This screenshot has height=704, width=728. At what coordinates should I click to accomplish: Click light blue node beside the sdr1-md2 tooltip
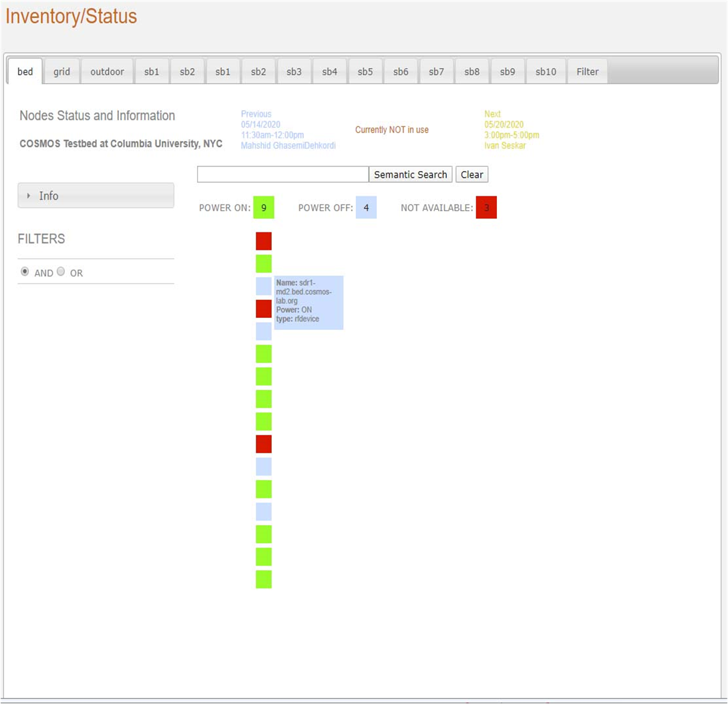click(263, 287)
